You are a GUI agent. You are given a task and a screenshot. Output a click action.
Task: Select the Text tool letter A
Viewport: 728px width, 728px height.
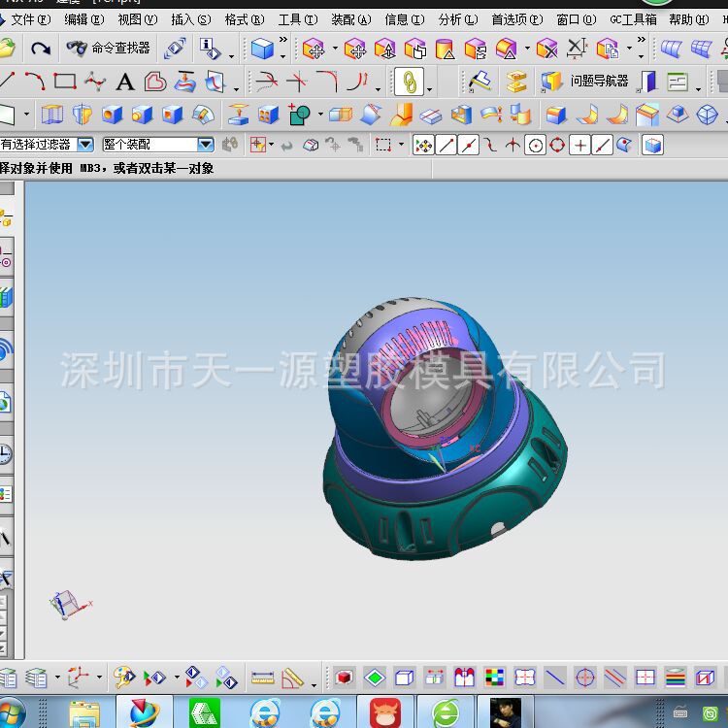point(125,83)
